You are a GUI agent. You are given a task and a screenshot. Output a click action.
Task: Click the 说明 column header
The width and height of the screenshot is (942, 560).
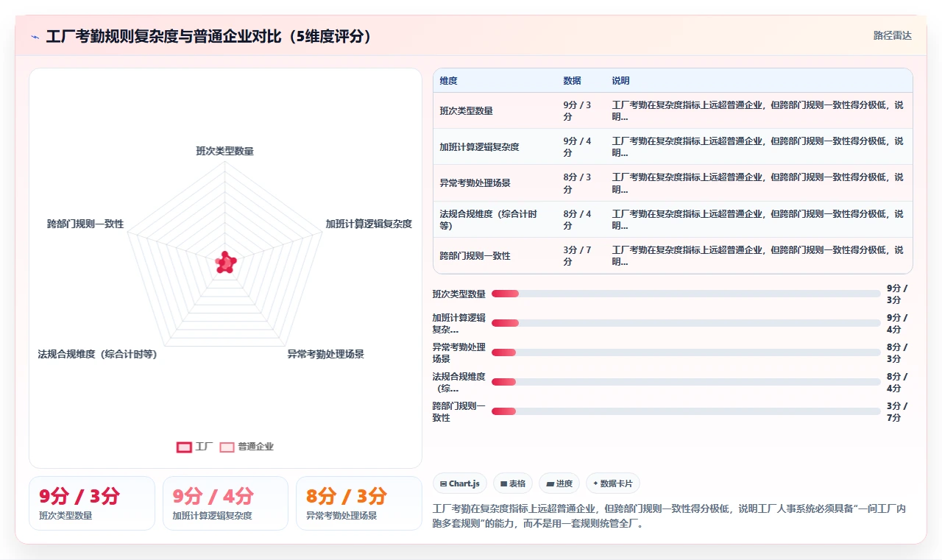(620, 81)
